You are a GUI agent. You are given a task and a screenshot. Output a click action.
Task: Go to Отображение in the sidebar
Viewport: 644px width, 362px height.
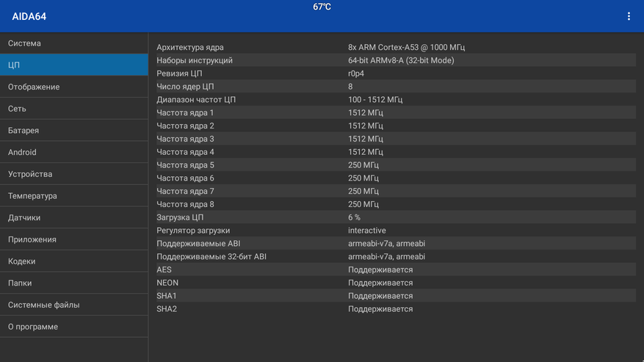(74, 87)
